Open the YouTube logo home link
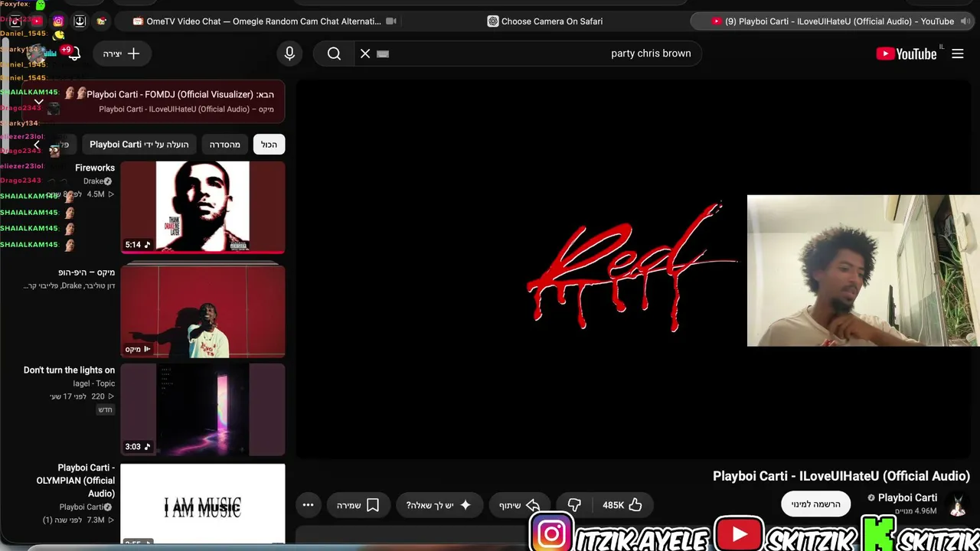 (x=906, y=54)
